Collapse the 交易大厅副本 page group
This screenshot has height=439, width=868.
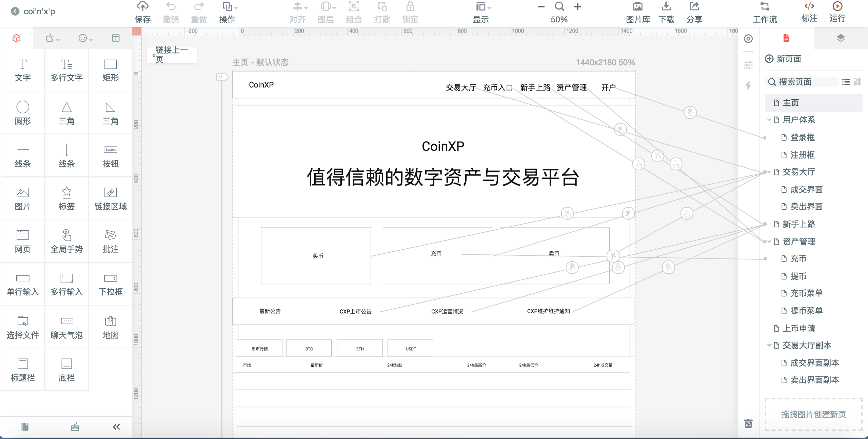click(769, 346)
